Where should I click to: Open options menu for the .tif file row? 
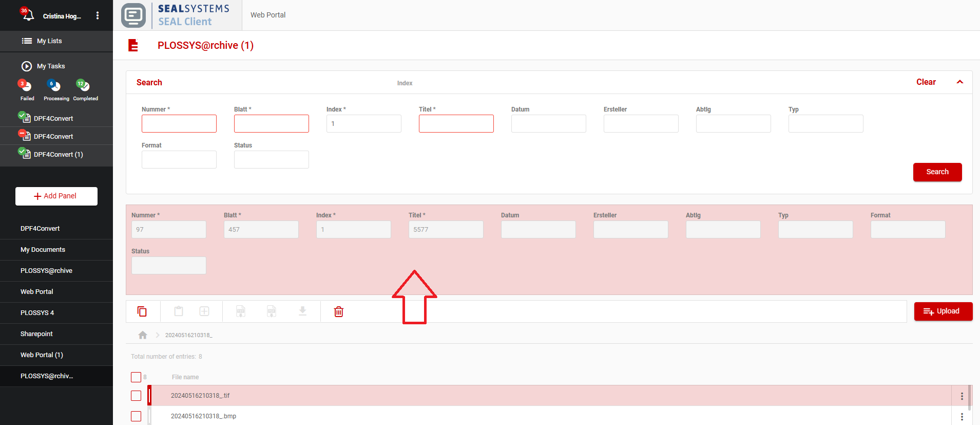962,396
